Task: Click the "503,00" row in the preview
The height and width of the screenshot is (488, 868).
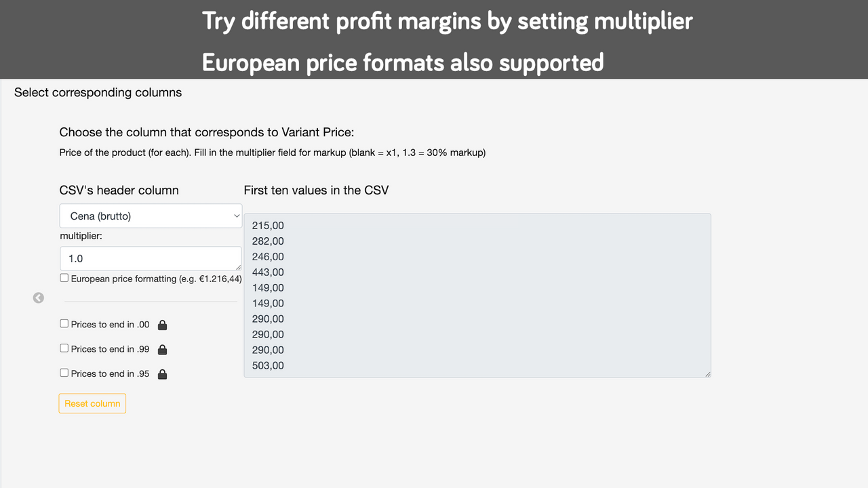Action: click(268, 365)
